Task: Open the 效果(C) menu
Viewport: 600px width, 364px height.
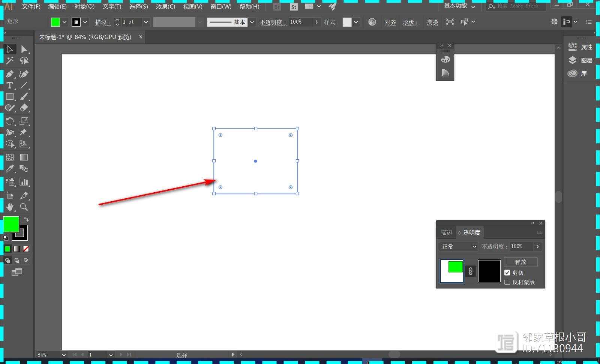Action: coord(165,6)
